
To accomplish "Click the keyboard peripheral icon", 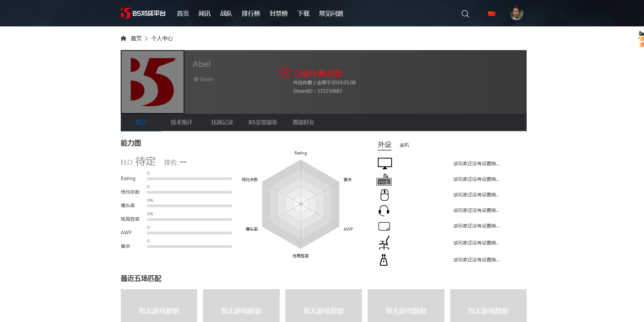I will point(384,180).
